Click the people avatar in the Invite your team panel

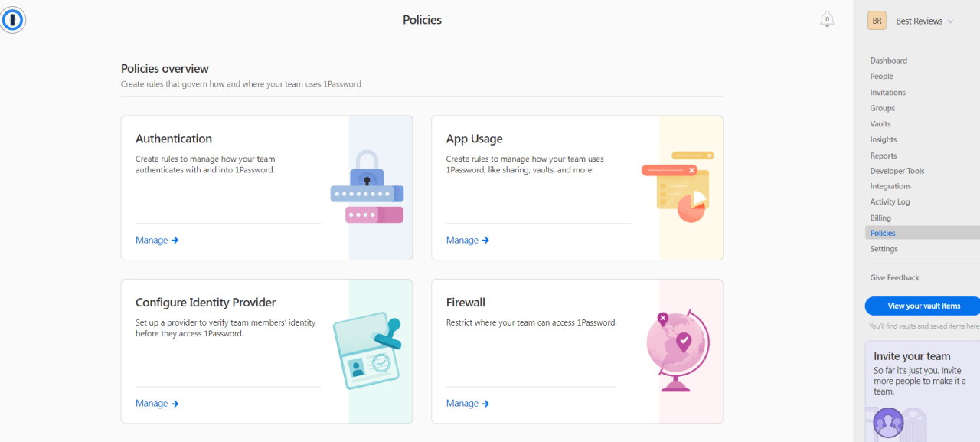[x=888, y=422]
